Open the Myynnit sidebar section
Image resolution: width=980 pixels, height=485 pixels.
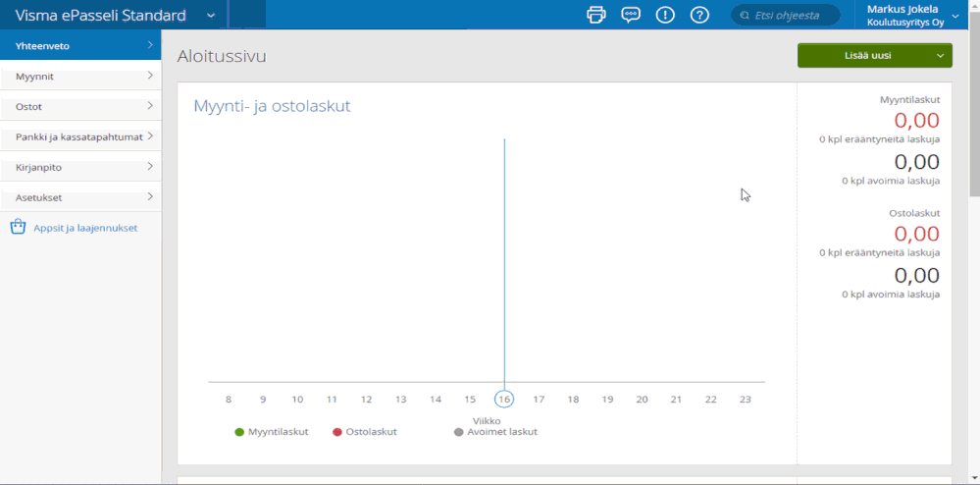pyautogui.click(x=80, y=76)
